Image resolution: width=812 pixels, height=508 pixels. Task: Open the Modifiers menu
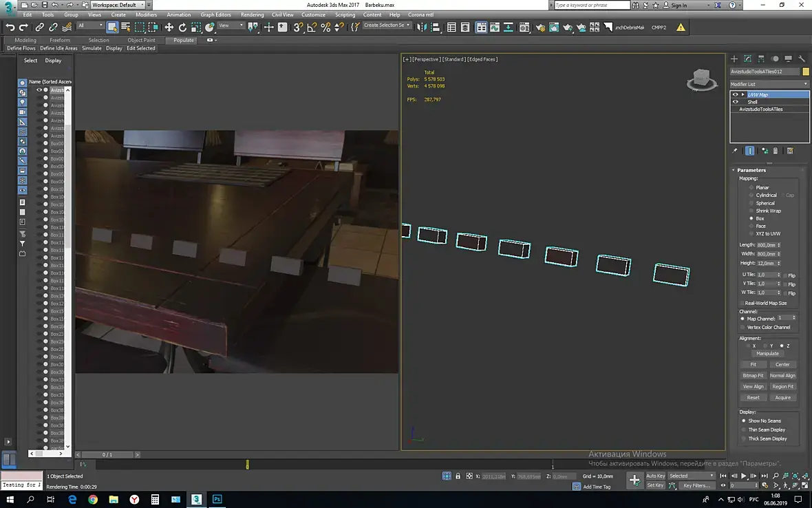pos(146,14)
